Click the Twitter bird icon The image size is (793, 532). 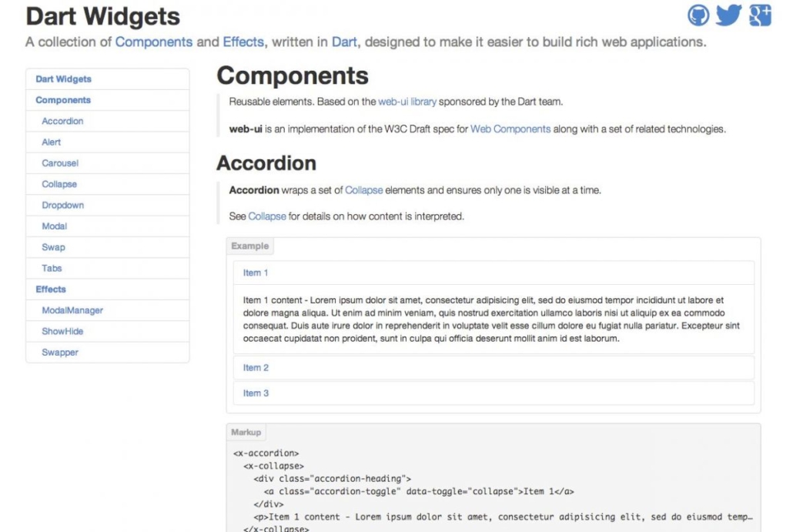tap(728, 15)
